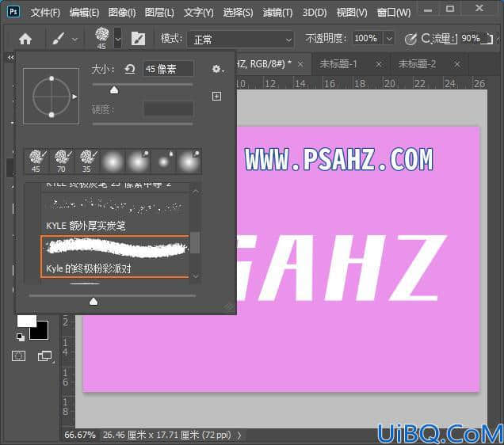Open the Brush tool preset picker
504x445 pixels.
pyautogui.click(x=58, y=39)
